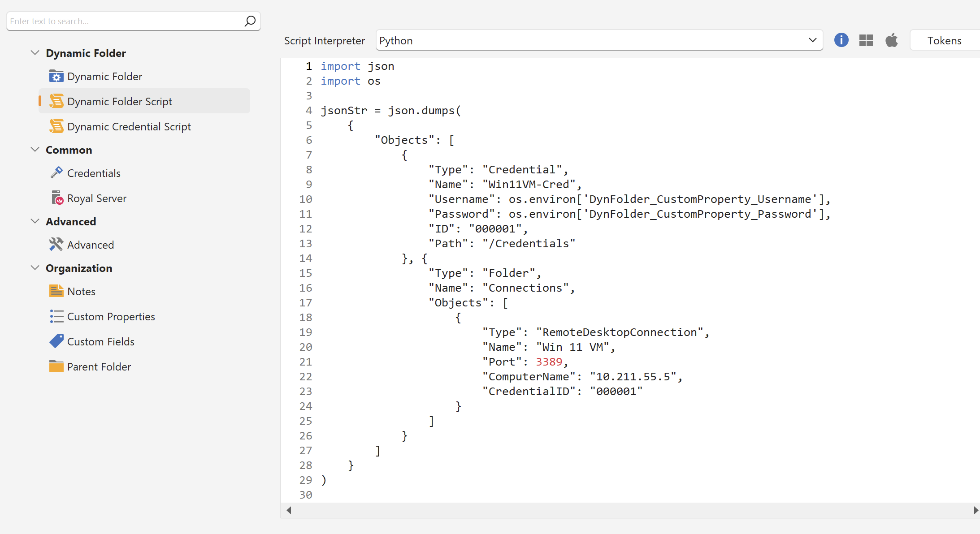Click the Advanced tools icon
The width and height of the screenshot is (980, 534).
(56, 245)
